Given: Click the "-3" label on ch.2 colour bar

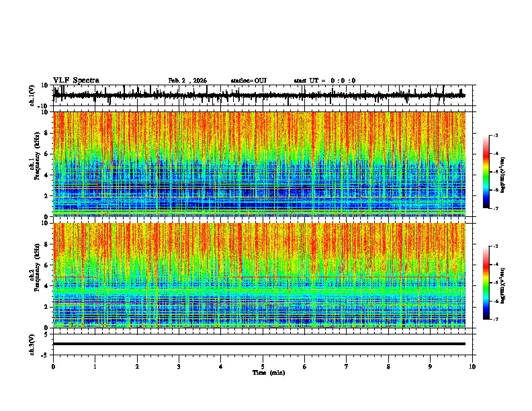Looking at the screenshot, I should coord(496,246).
